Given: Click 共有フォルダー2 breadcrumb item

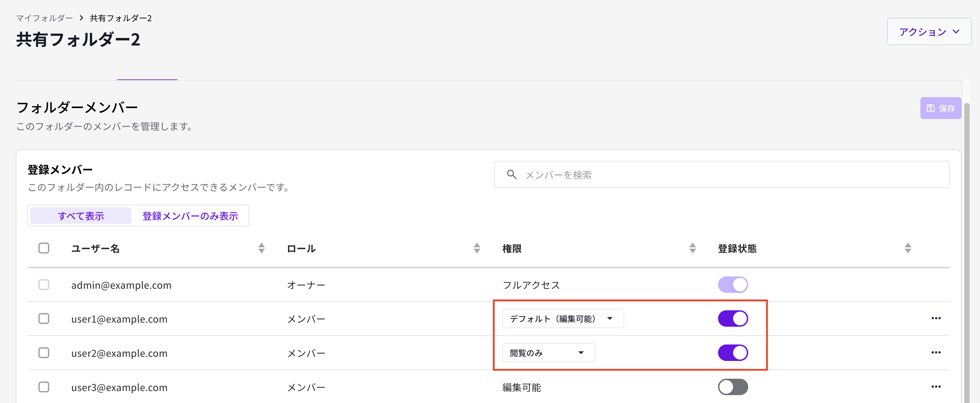Looking at the screenshot, I should click(x=121, y=18).
